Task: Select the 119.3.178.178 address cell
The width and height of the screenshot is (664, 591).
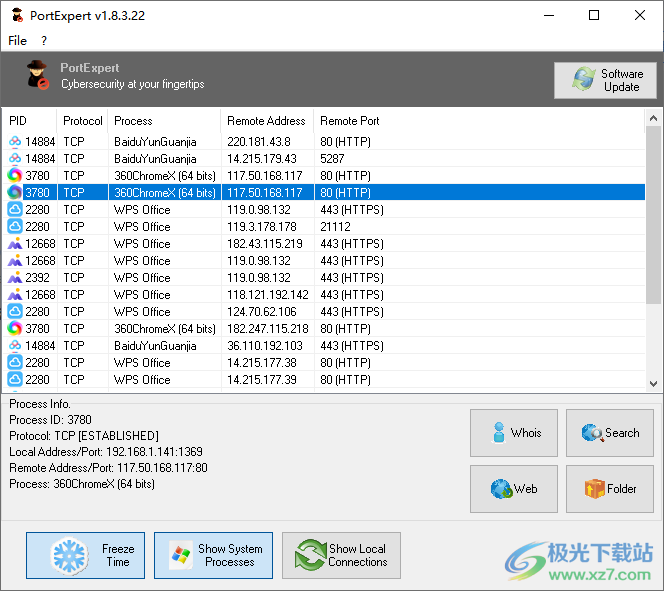Action: pyautogui.click(x=262, y=226)
